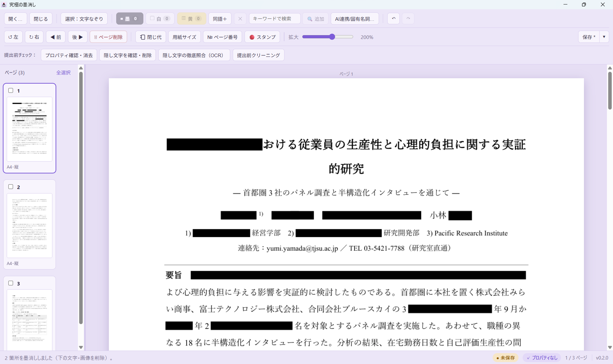Image resolution: width=613 pixels, height=364 pixels.
Task: Click the document view scroll down arrow
Action: [610, 347]
